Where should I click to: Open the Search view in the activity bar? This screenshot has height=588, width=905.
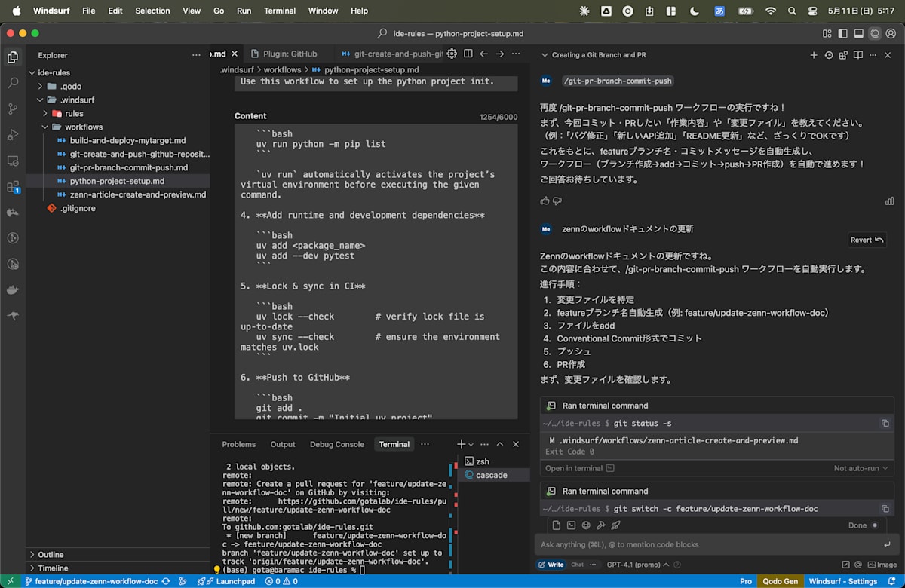point(13,83)
